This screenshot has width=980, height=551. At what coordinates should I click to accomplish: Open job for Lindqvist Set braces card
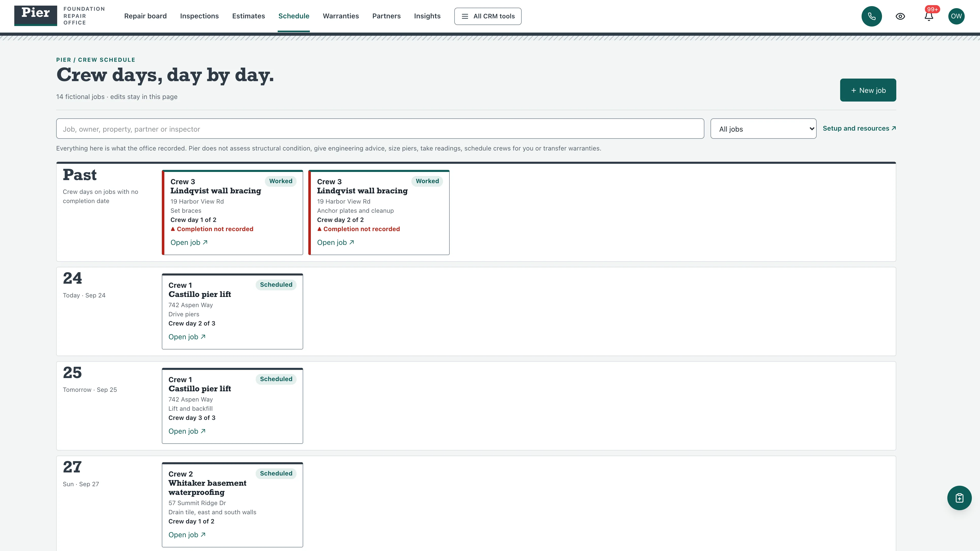pos(189,243)
